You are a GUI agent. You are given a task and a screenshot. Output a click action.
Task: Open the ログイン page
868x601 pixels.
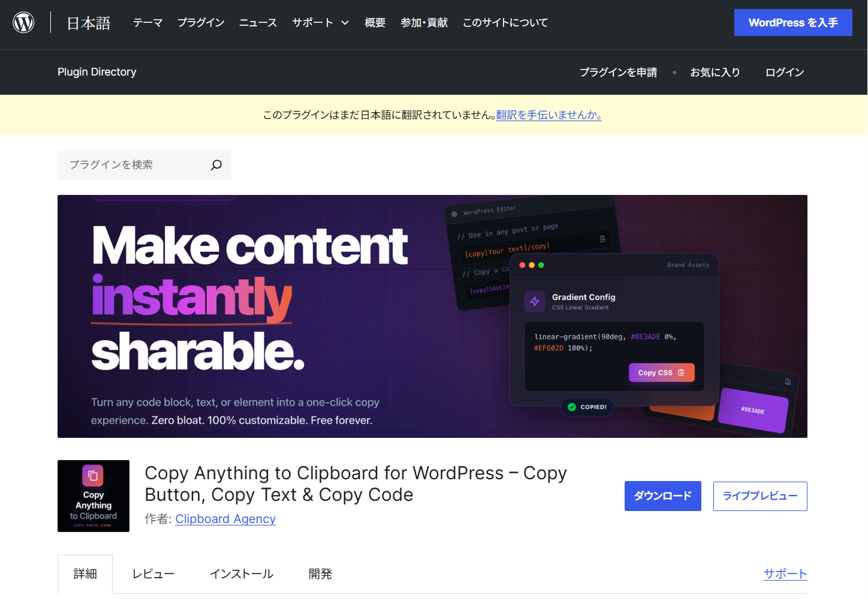pyautogui.click(x=784, y=72)
